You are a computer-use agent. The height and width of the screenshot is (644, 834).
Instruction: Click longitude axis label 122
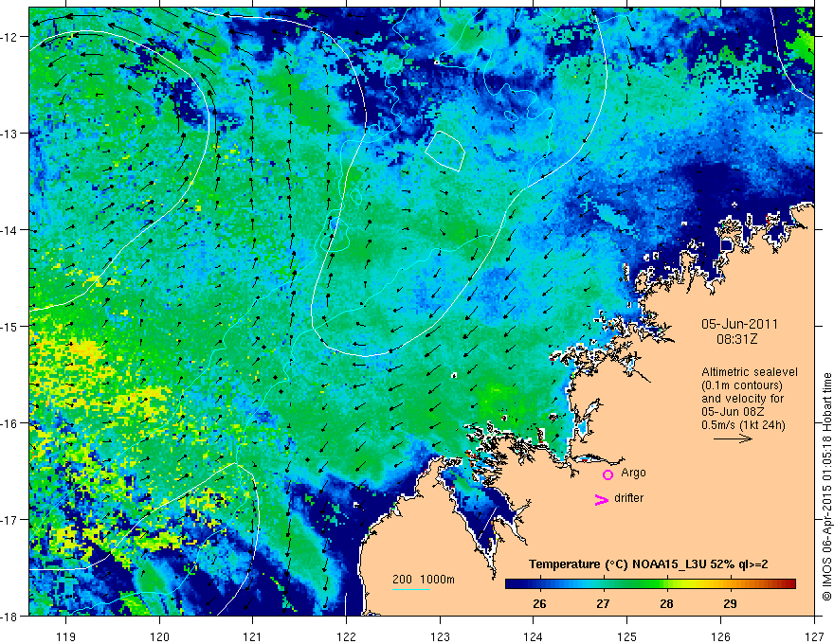click(346, 636)
